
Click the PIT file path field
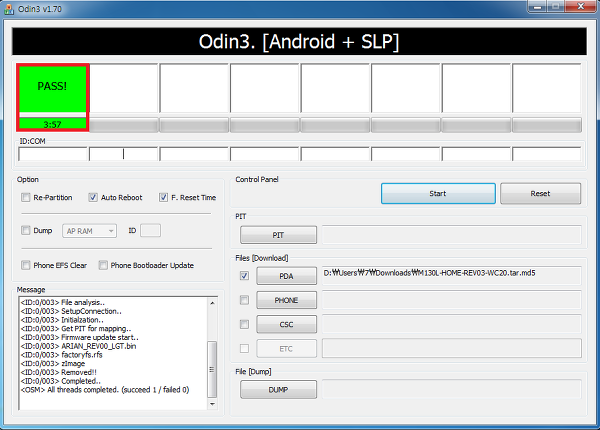click(x=451, y=235)
